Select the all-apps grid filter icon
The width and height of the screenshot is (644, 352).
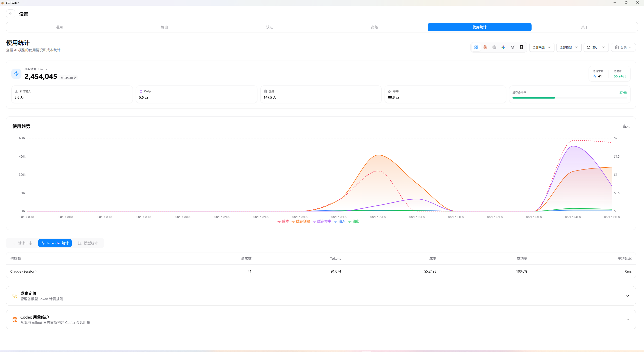point(476,47)
